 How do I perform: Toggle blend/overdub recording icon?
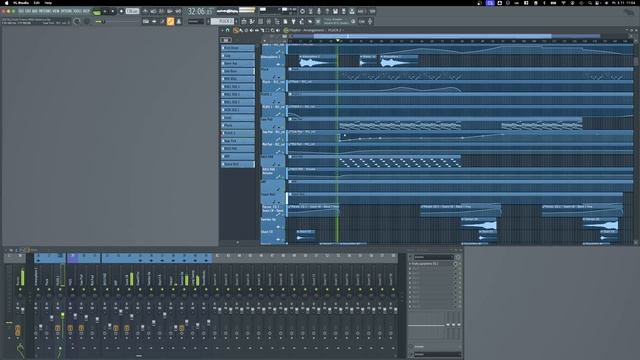[169, 11]
